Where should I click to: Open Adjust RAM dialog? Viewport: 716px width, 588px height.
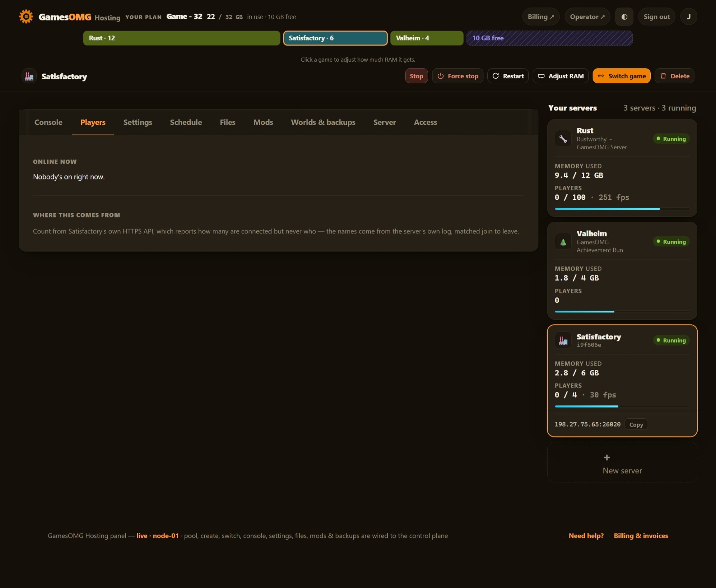[x=561, y=76]
